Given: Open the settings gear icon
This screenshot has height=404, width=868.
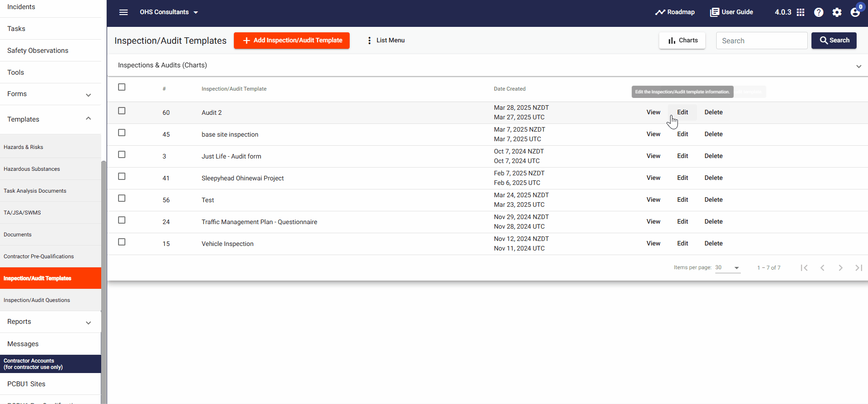Looking at the screenshot, I should 837,12.
